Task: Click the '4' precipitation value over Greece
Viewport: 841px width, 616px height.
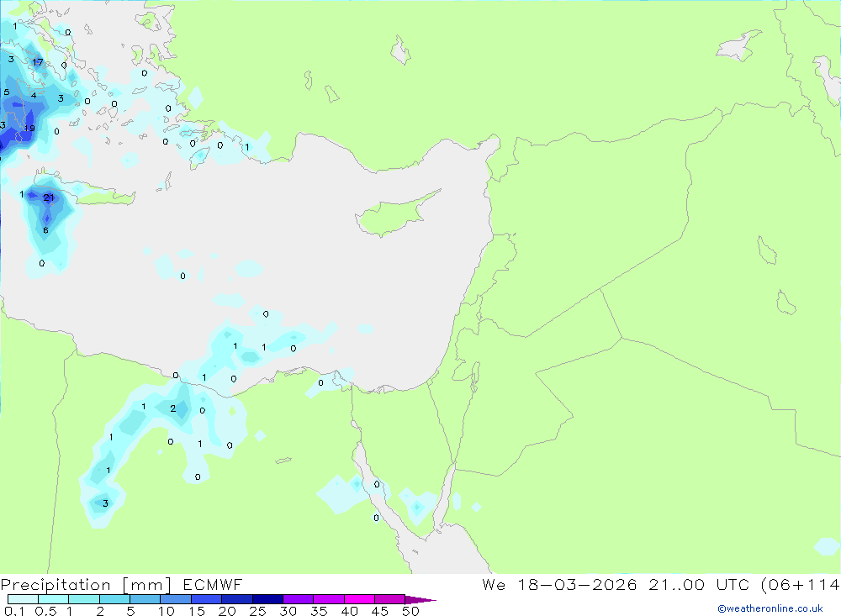Action: pyautogui.click(x=34, y=96)
